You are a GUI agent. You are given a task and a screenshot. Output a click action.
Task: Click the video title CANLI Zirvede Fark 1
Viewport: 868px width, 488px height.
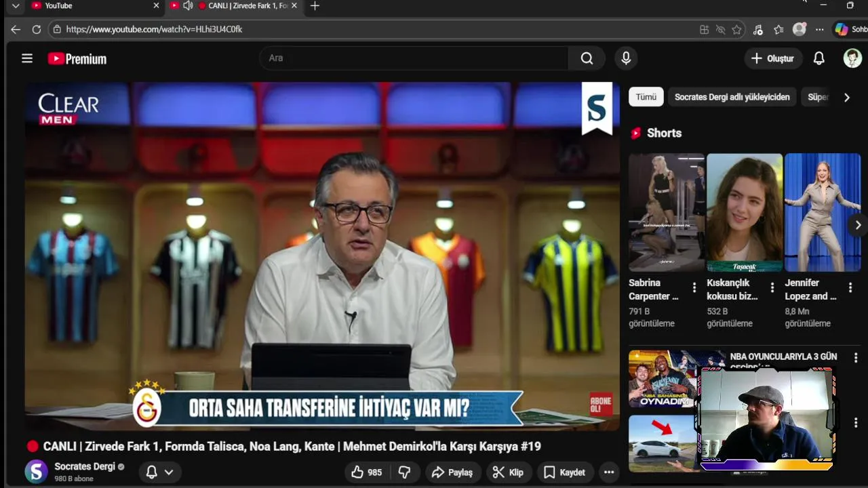(292, 447)
